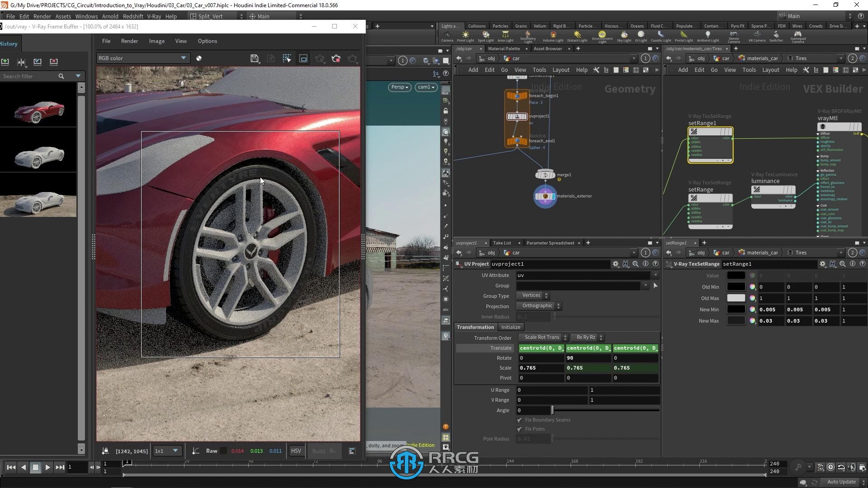
Task: Click the Angle slider handle
Action: point(552,410)
